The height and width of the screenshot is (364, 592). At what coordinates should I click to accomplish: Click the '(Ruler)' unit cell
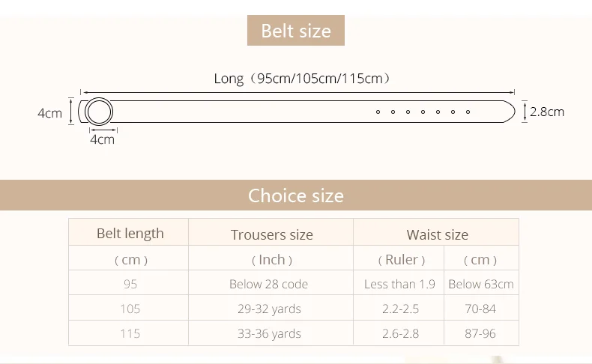(401, 259)
